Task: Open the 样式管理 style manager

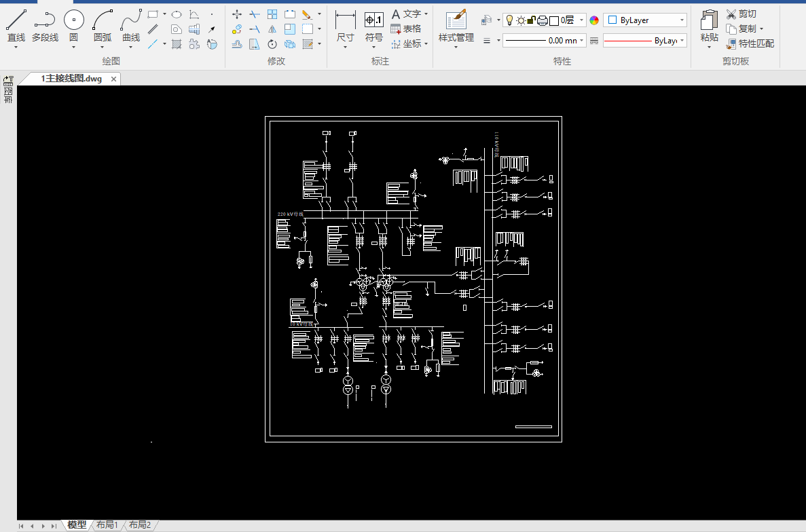Action: click(x=456, y=26)
